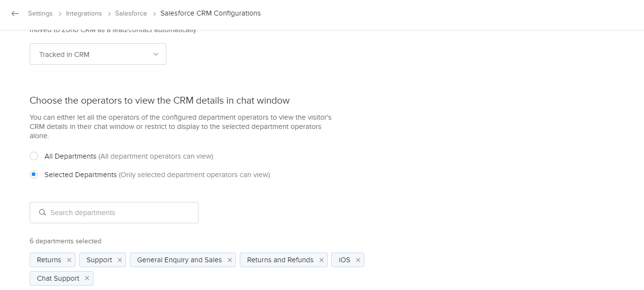Remove the Support department tag

coord(120,260)
